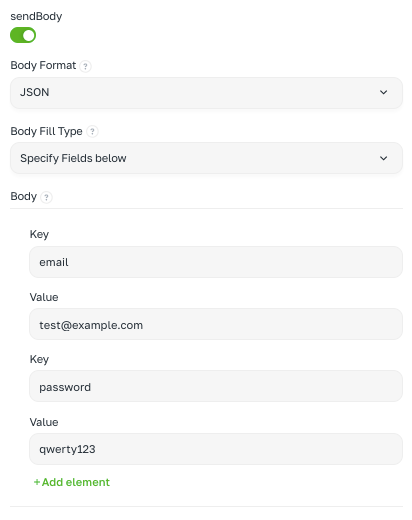Image resolution: width=412 pixels, height=520 pixels.
Task: Click the chevron in Specify Fields below dropdown
Action: [384, 158]
